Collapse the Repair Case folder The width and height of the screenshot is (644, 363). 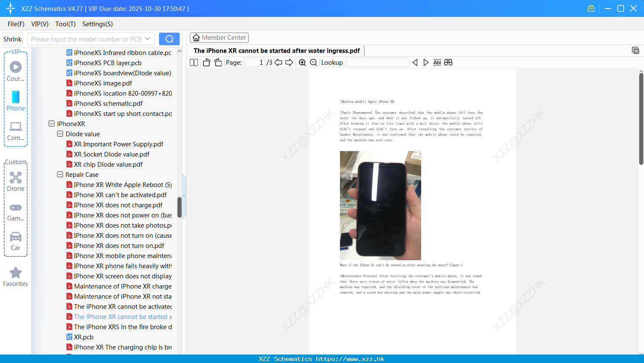(x=60, y=174)
